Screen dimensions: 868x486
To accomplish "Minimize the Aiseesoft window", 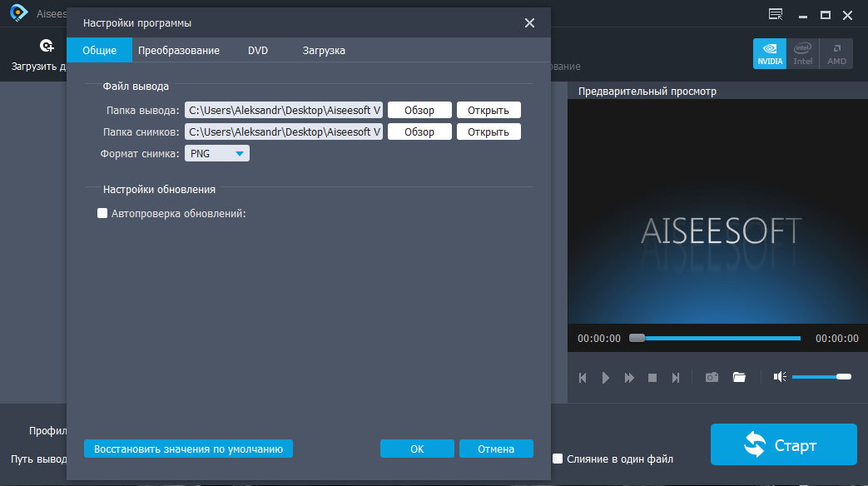I will [803, 16].
